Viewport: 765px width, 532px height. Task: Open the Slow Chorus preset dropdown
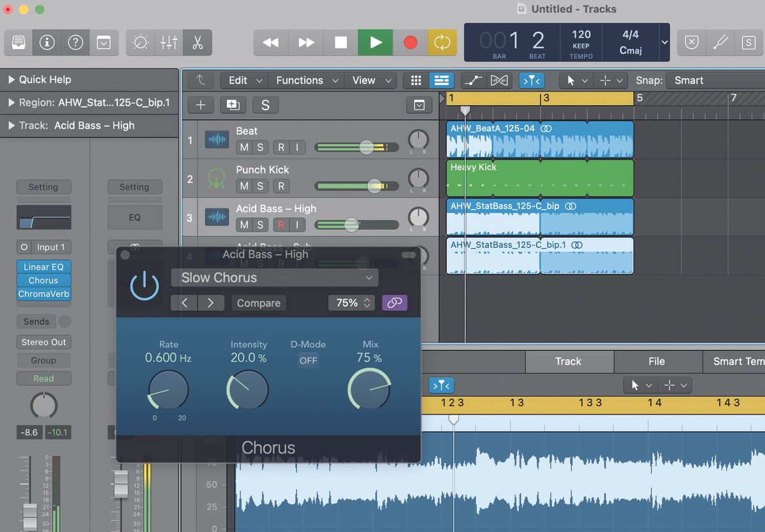[x=274, y=278]
